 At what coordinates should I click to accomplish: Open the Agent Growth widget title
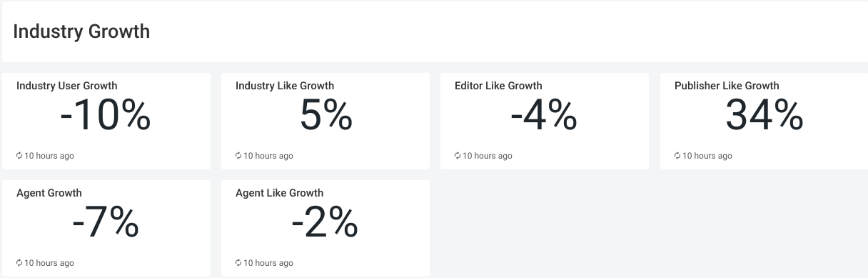(x=49, y=193)
